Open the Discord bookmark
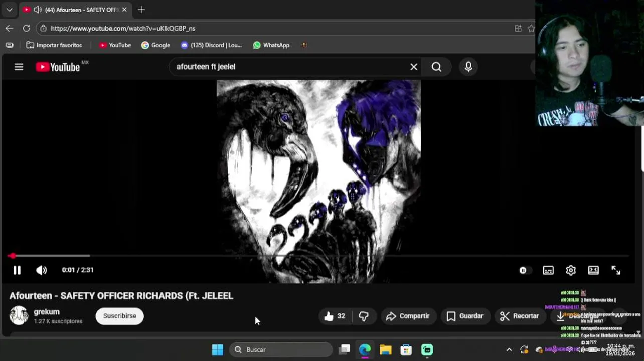The image size is (644, 361). pos(211,45)
